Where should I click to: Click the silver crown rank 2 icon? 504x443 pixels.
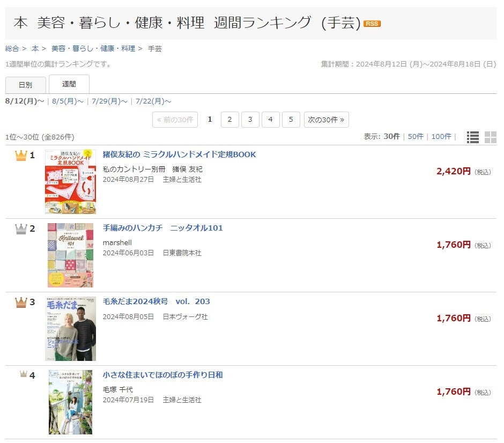click(21, 228)
